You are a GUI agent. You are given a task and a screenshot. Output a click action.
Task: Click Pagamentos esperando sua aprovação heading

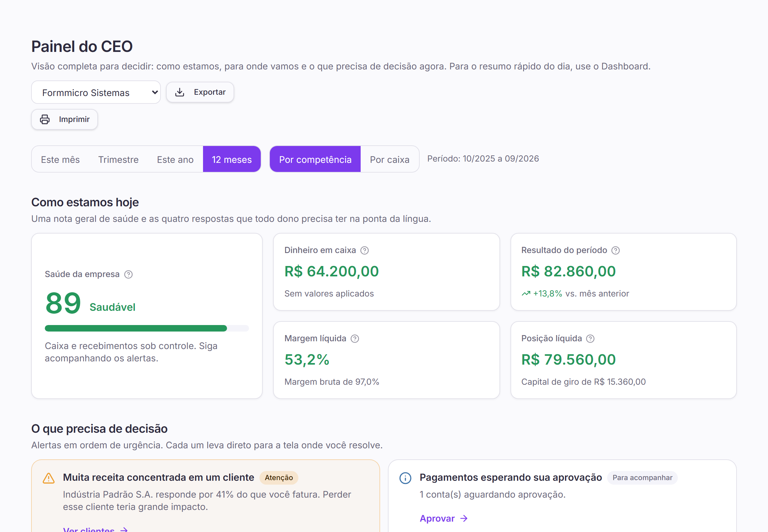tap(511, 477)
